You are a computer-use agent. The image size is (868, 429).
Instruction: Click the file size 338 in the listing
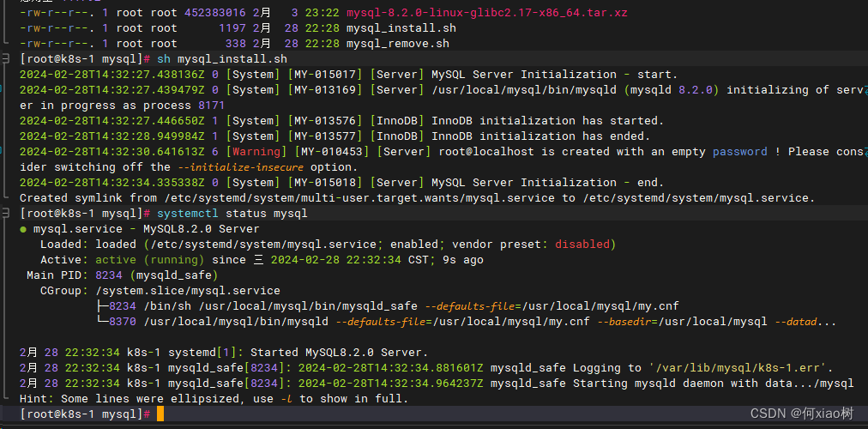click(x=236, y=43)
